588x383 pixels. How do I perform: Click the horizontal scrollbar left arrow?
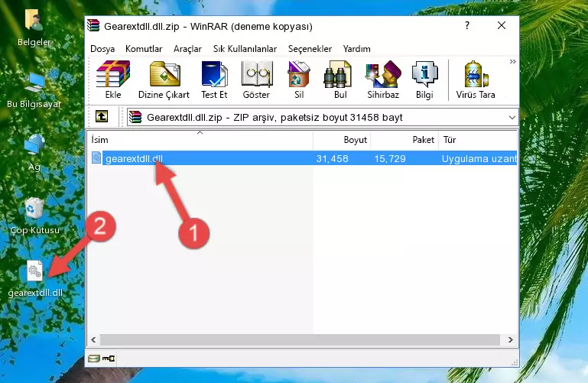(x=93, y=340)
